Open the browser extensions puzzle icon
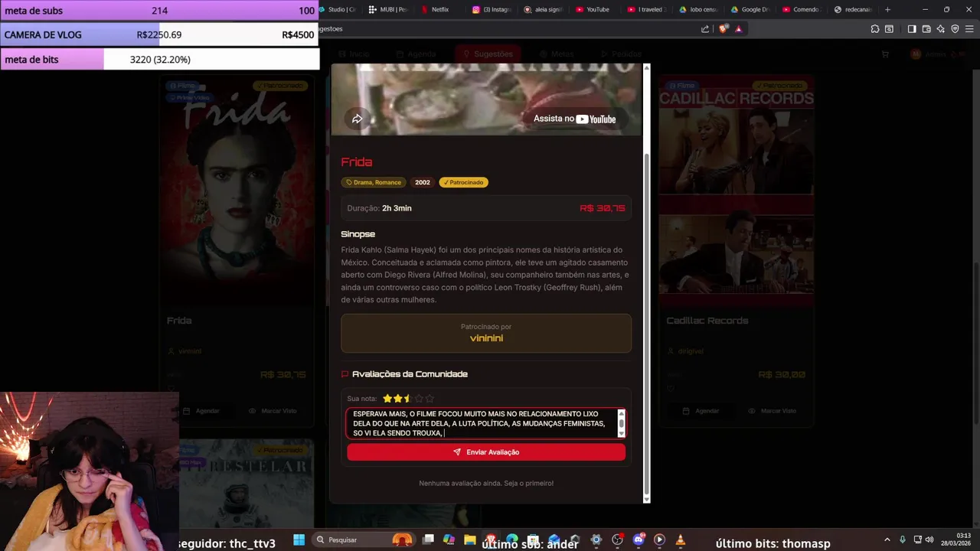 (x=874, y=29)
